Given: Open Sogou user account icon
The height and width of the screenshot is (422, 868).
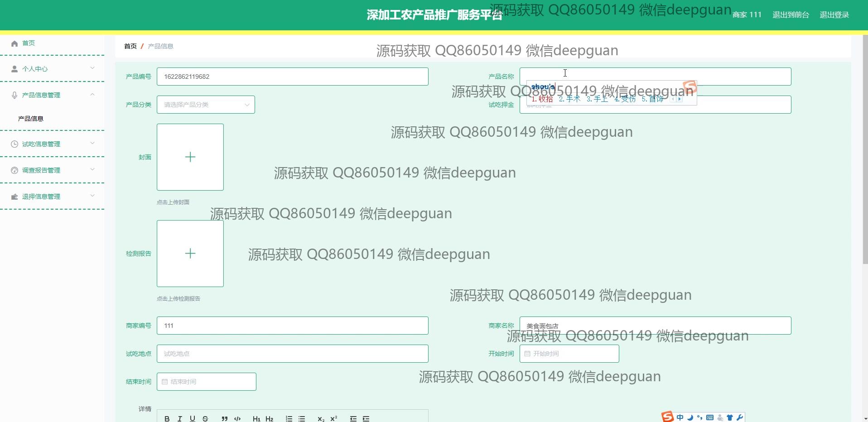Looking at the screenshot, I should click(720, 417).
